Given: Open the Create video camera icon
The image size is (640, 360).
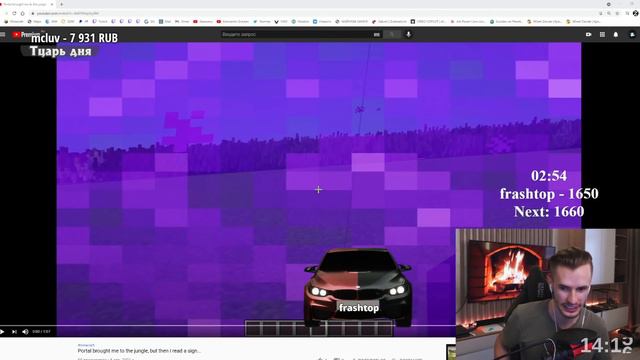Looking at the screenshot, I should point(589,35).
